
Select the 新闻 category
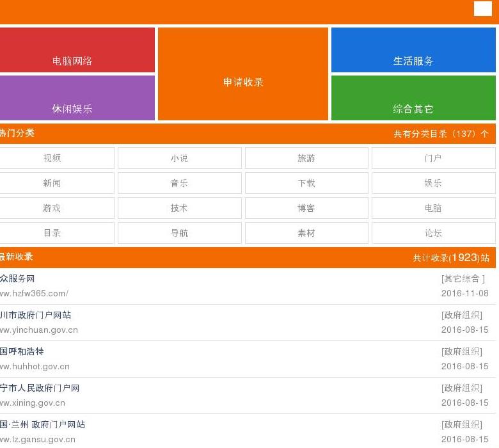coord(57,183)
